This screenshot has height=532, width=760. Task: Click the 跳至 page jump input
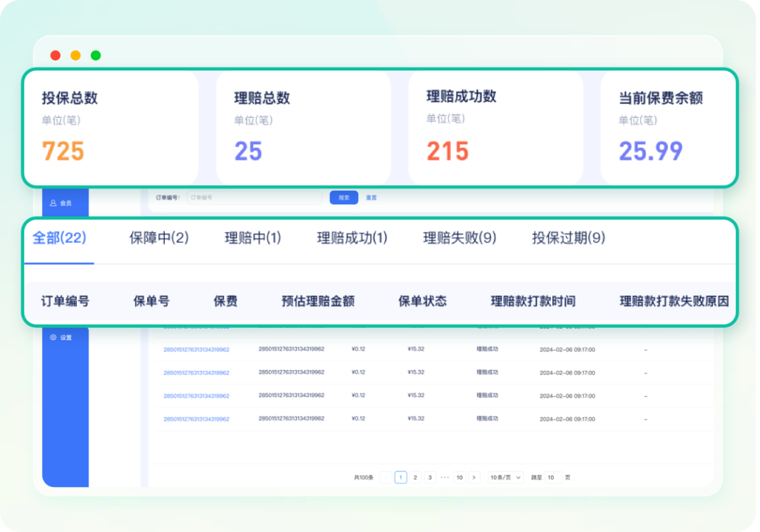(553, 477)
